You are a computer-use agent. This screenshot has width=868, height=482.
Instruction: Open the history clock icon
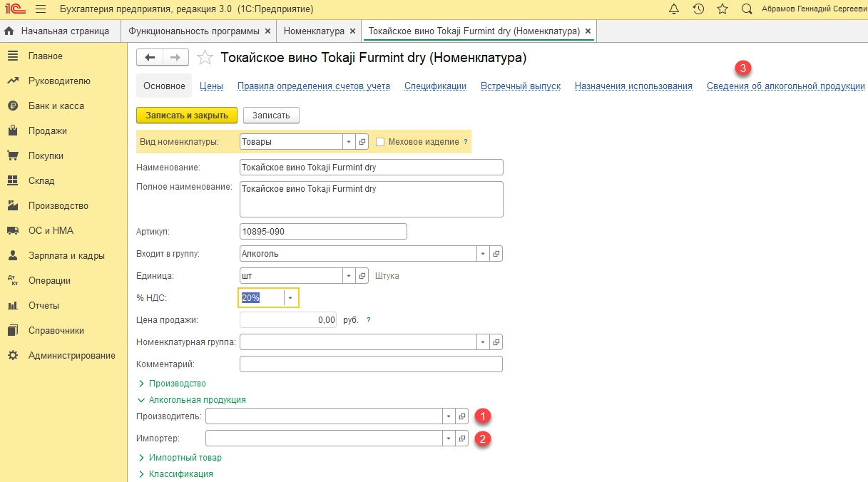pyautogui.click(x=698, y=9)
